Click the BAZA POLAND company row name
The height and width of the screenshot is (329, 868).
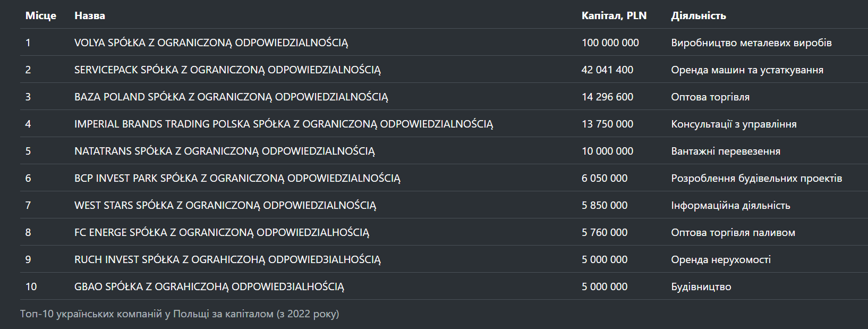231,97
